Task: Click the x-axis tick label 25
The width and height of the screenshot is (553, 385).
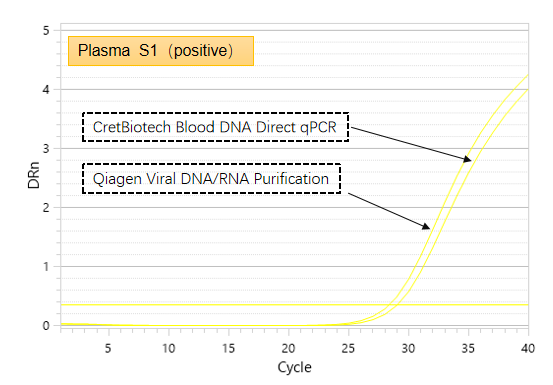Action: click(x=348, y=348)
